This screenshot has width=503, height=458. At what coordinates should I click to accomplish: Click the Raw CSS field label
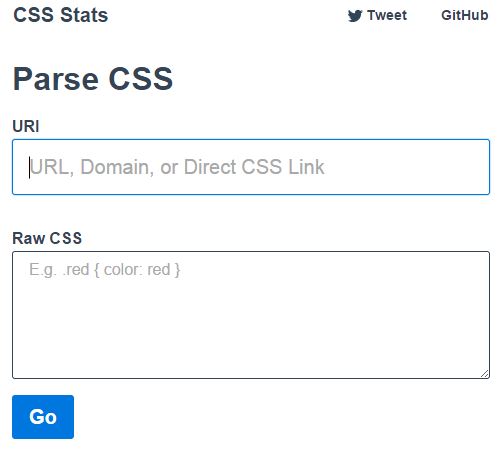click(x=47, y=238)
